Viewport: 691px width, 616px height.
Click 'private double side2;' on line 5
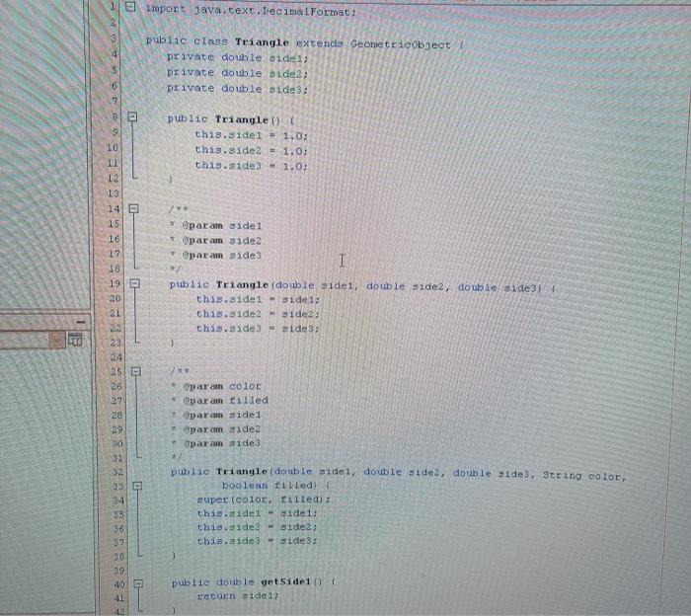(237, 73)
